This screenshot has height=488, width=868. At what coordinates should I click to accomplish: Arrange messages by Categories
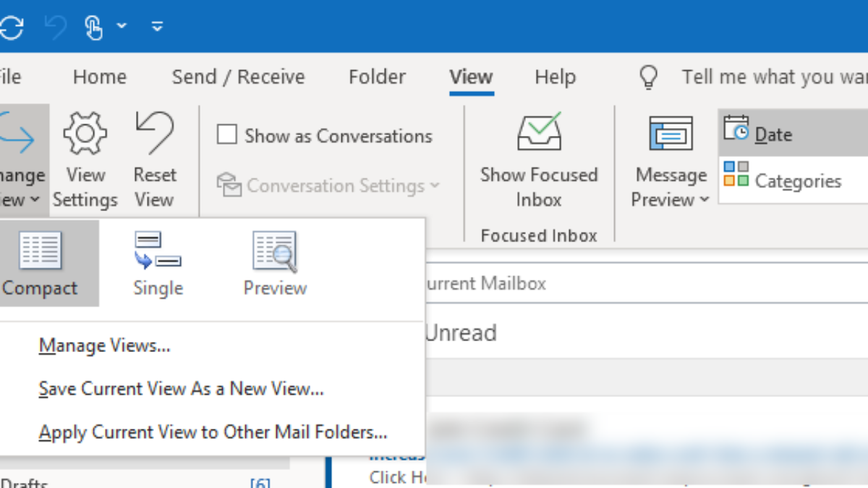793,180
